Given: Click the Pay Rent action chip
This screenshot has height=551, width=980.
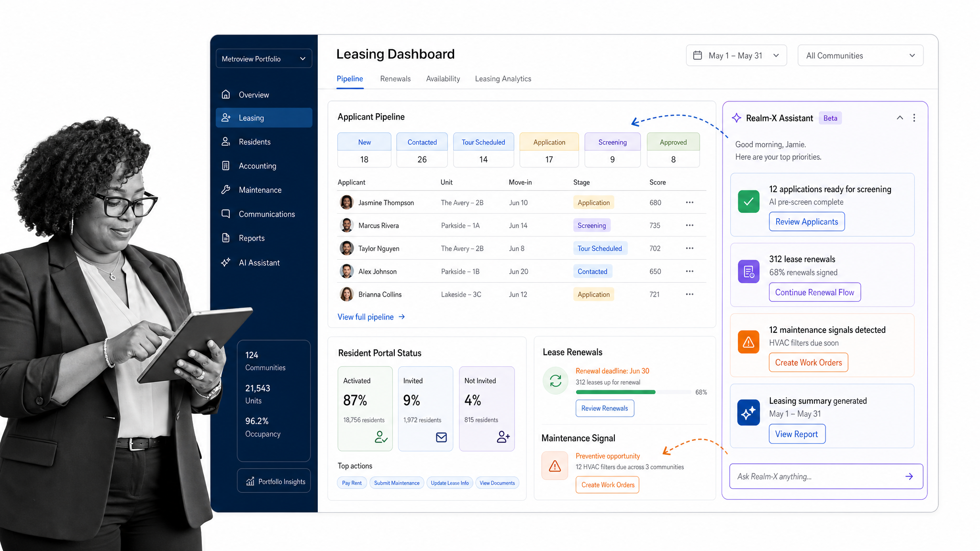Looking at the screenshot, I should click(352, 483).
